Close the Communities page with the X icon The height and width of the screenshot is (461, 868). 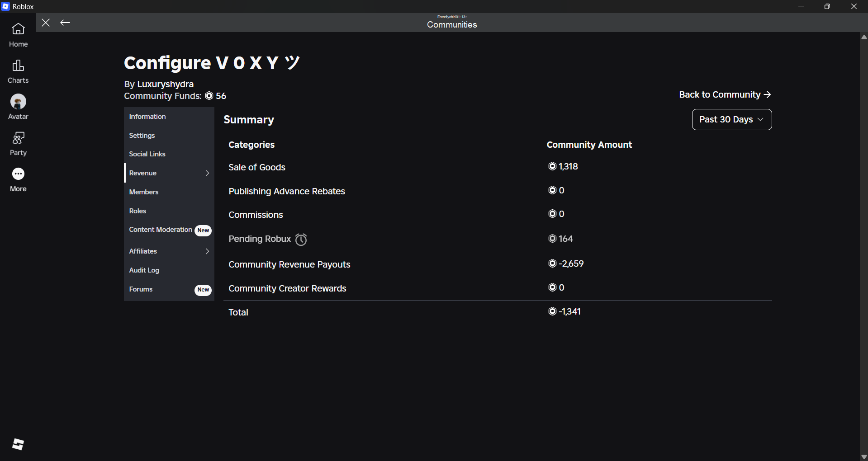pyautogui.click(x=46, y=23)
